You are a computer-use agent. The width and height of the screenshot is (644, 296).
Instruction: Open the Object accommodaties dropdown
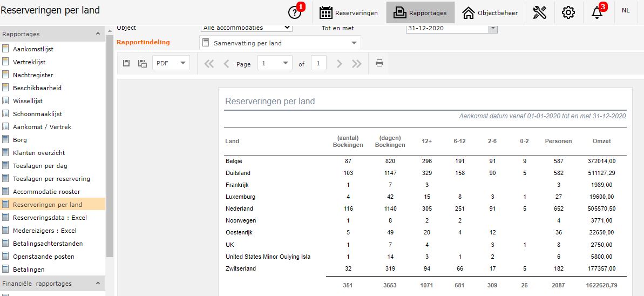(x=247, y=28)
